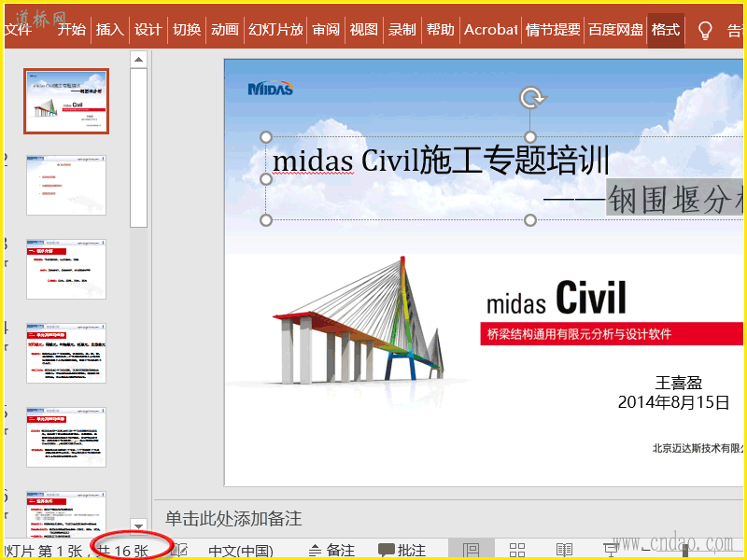Click language indicator 中文(中国)
This screenshot has width=747, height=560.
(241, 551)
